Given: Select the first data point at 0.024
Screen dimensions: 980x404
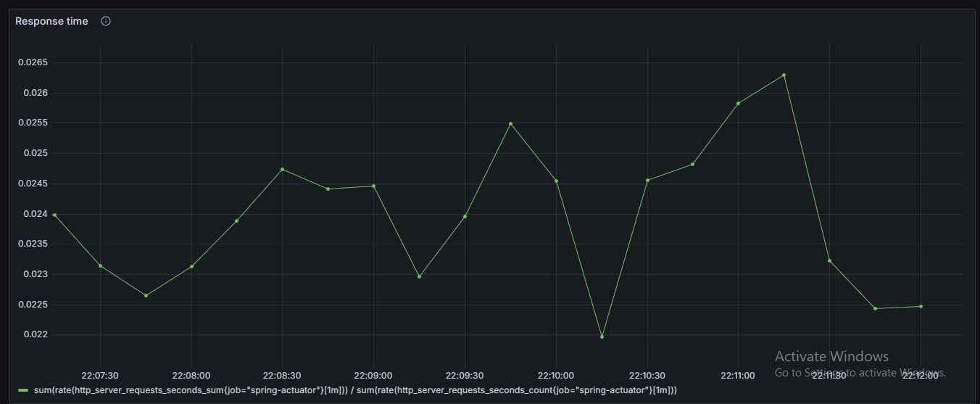Looking at the screenshot, I should (54, 215).
